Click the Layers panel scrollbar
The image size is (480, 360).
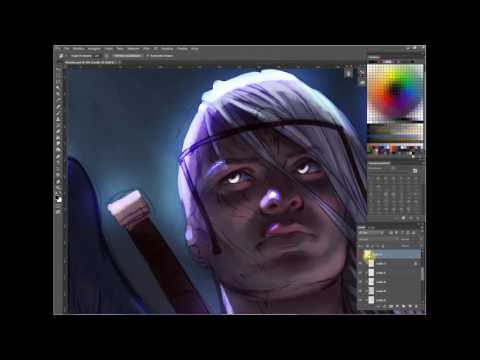[422, 275]
